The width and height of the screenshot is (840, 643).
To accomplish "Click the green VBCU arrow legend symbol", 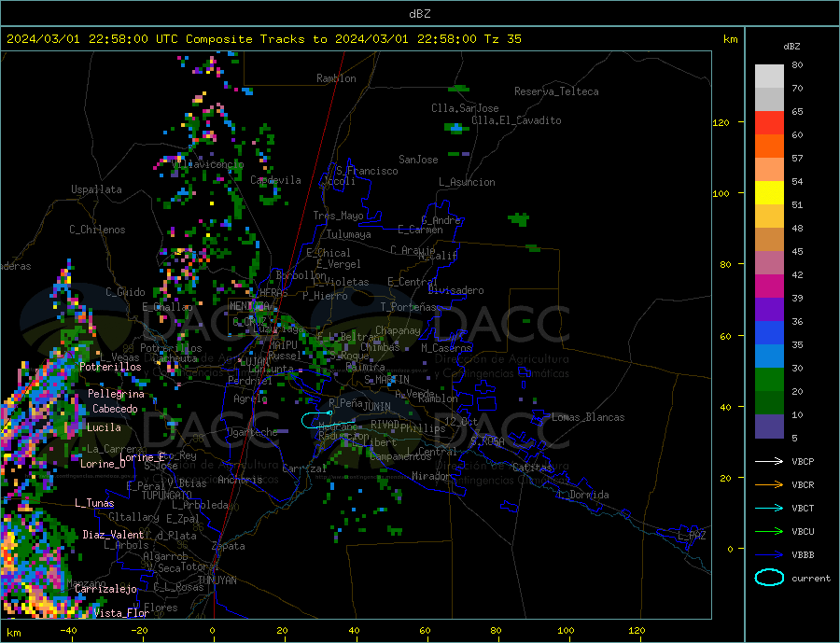I will (x=769, y=532).
